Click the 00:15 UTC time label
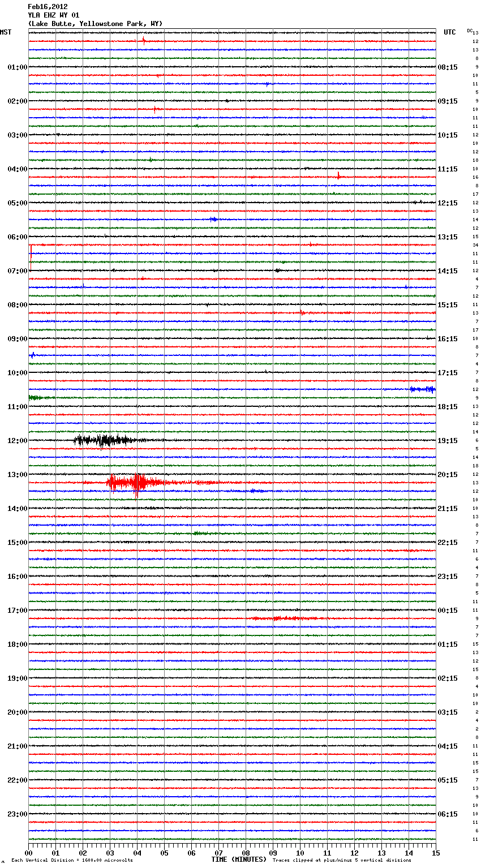The height and width of the screenshot is (868, 481). point(448,611)
